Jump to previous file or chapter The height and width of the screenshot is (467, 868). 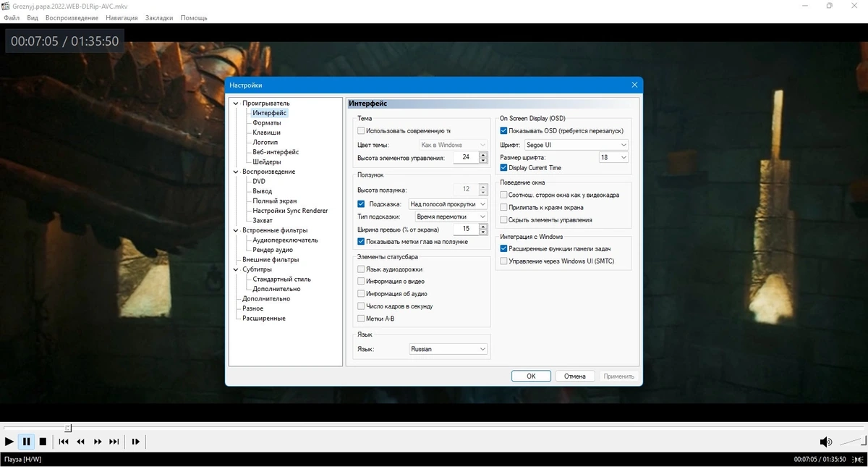[64, 442]
